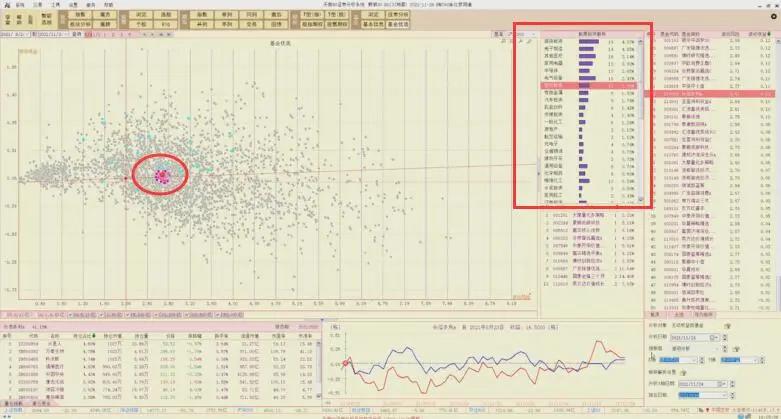781x419 pixels.
Task: Select the 通用设备 sector row
Action: [x=590, y=166]
